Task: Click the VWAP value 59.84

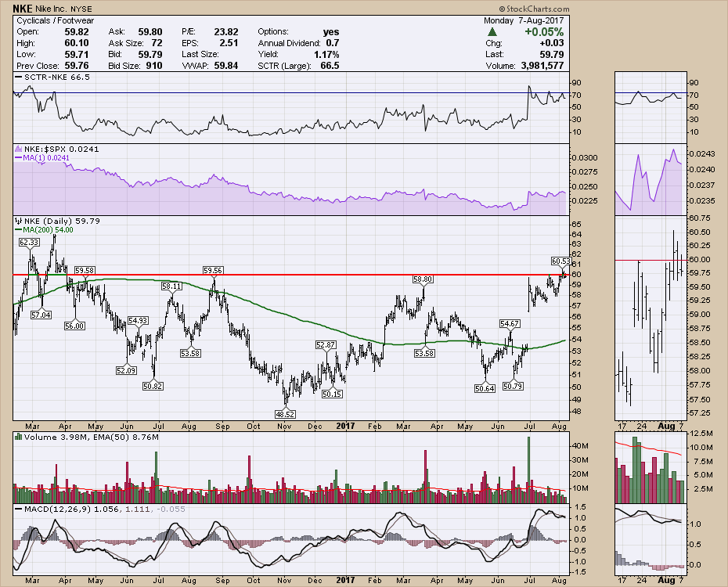Action: tap(226, 66)
